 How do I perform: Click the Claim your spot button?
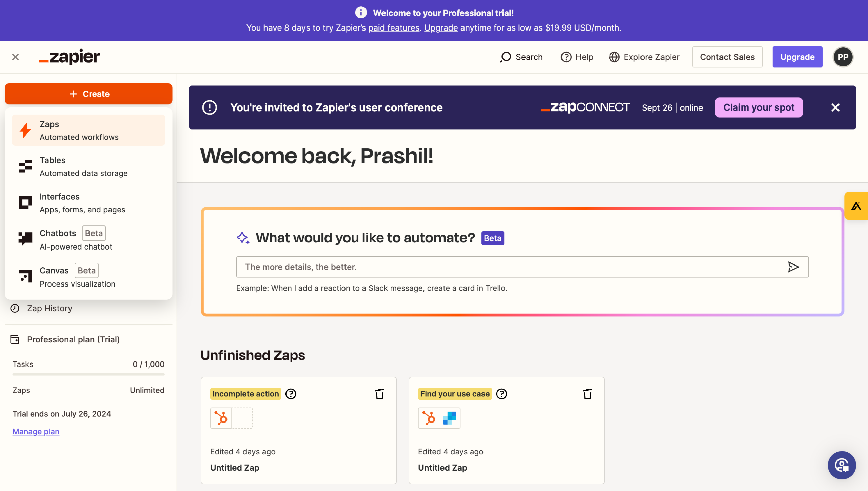point(758,107)
